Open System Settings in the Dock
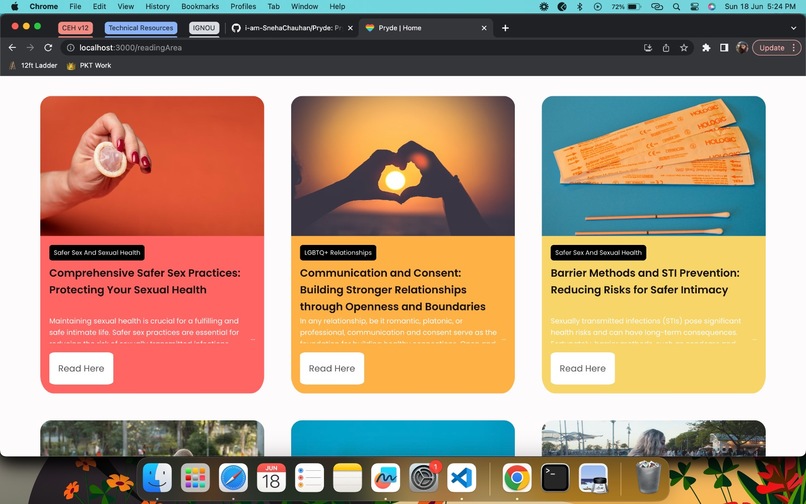Viewport: 806px width, 504px height. click(x=423, y=478)
